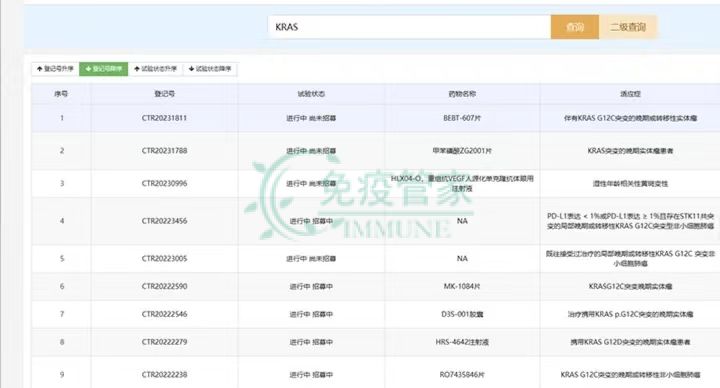This screenshot has width=720, height=388.
Task: Select drug name MK-1084片
Action: tap(462, 286)
